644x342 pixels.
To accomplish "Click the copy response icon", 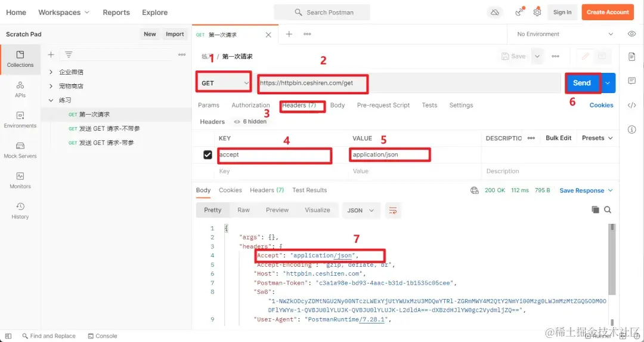I will point(595,210).
